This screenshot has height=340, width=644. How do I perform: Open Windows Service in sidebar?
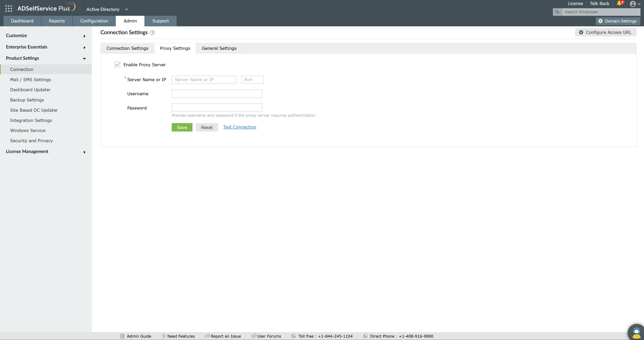pyautogui.click(x=28, y=131)
